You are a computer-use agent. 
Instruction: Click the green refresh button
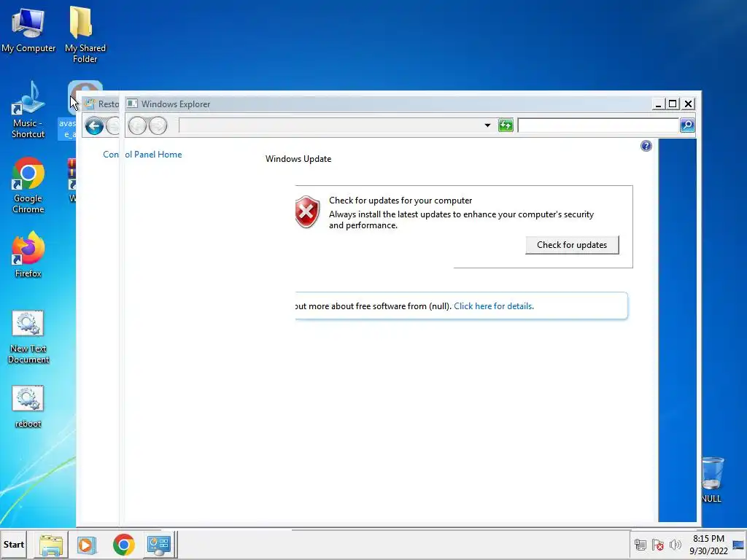tap(506, 125)
